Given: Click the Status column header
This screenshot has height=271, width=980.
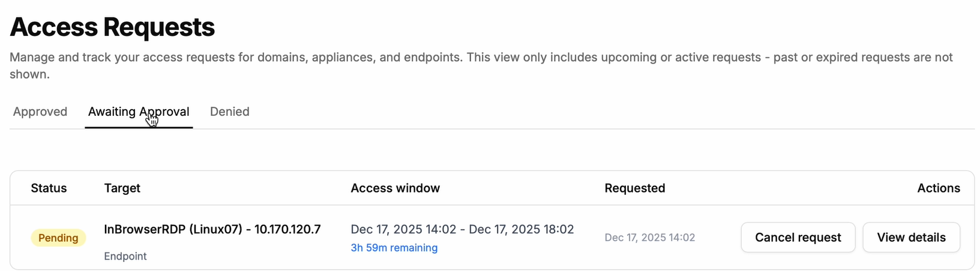Looking at the screenshot, I should click(49, 188).
